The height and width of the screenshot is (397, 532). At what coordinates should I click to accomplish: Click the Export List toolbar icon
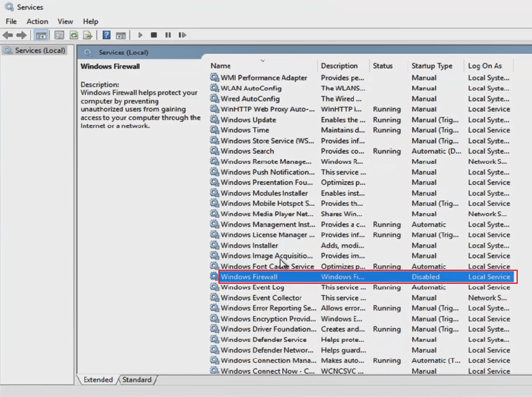point(88,35)
